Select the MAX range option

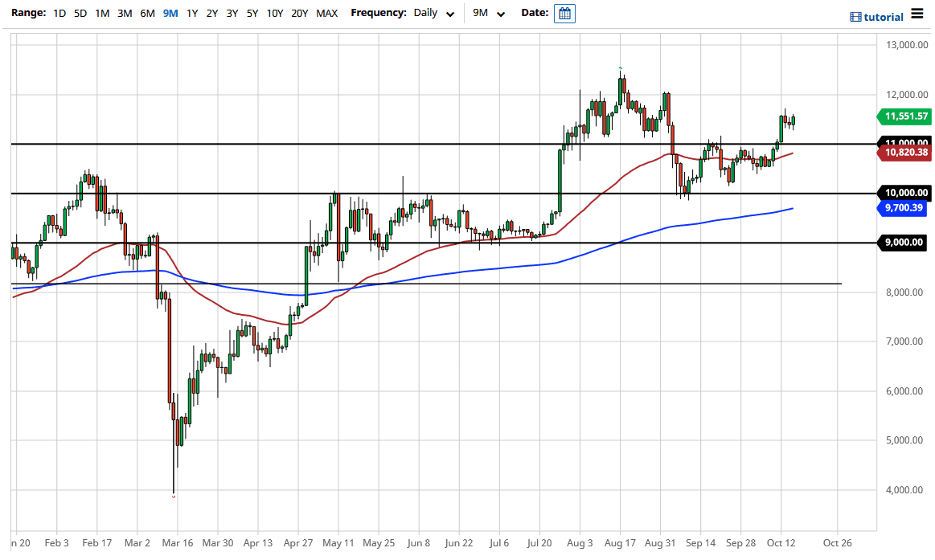click(x=327, y=13)
